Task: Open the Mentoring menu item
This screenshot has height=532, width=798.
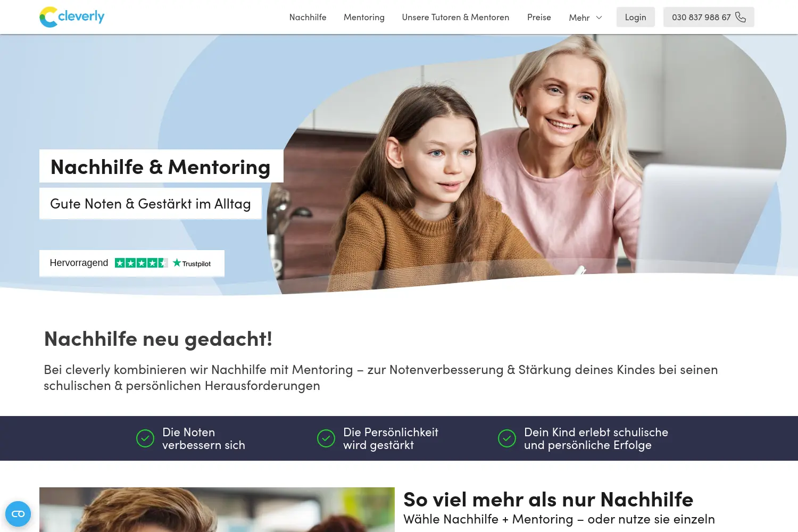Action: click(364, 17)
